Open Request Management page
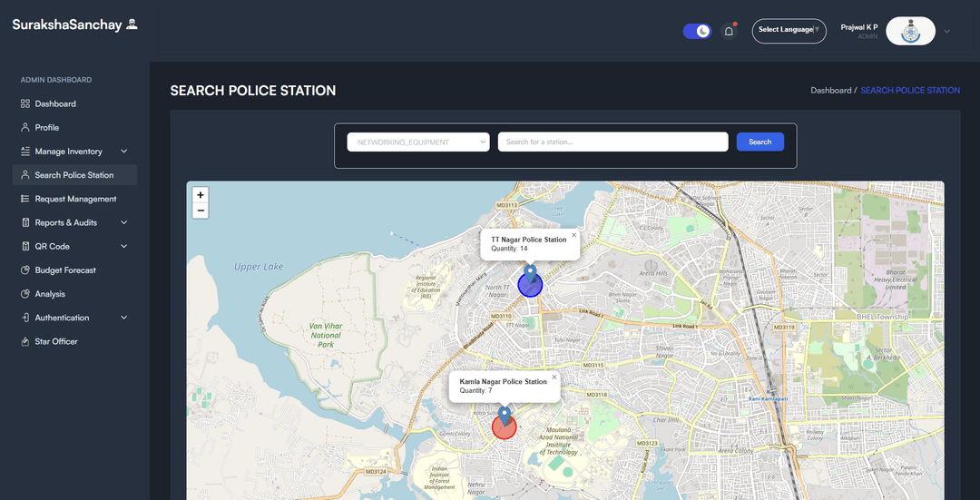 (x=75, y=199)
